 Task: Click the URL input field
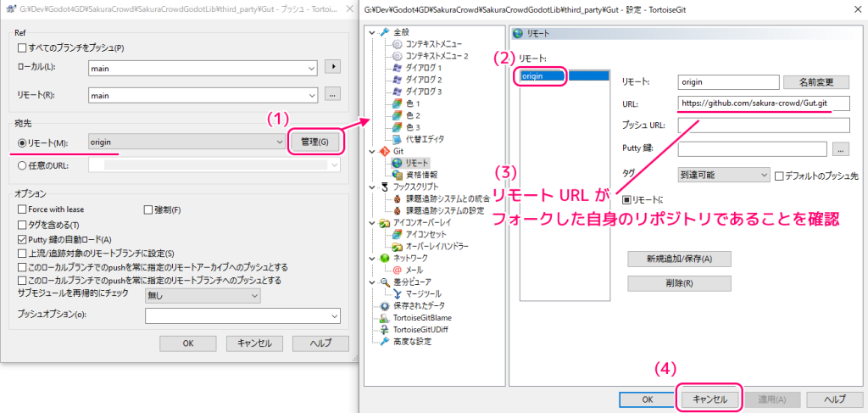coord(764,103)
